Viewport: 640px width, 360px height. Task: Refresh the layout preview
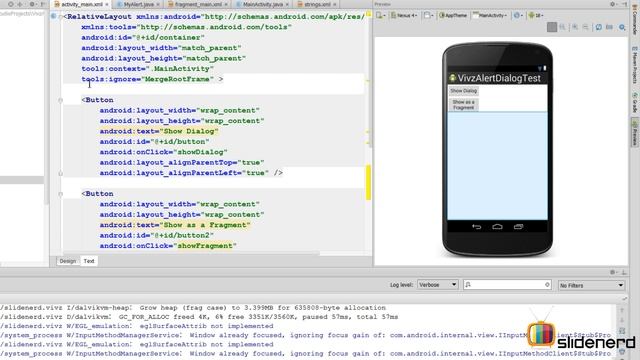tap(598, 27)
